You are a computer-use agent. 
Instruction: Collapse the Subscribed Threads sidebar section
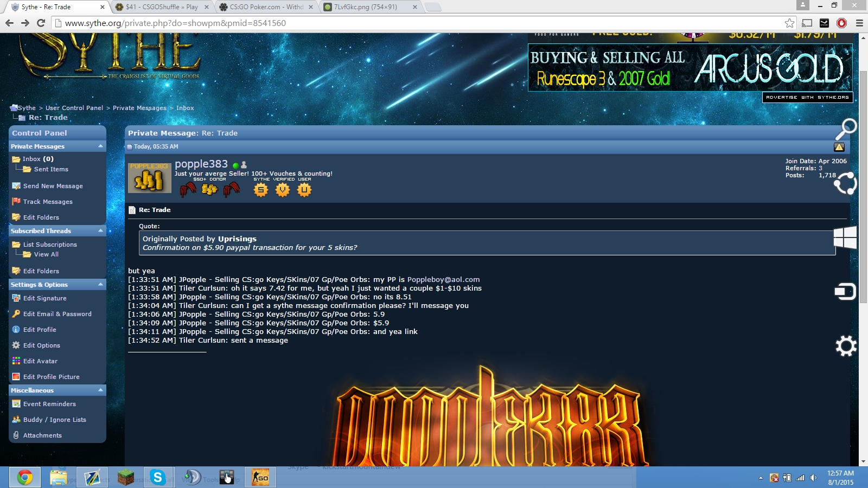coord(100,231)
